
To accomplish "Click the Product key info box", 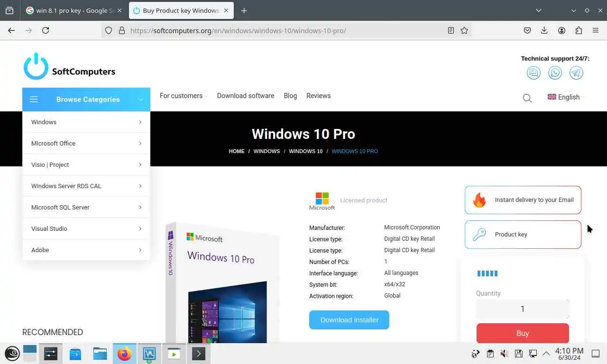I will pos(523,235).
